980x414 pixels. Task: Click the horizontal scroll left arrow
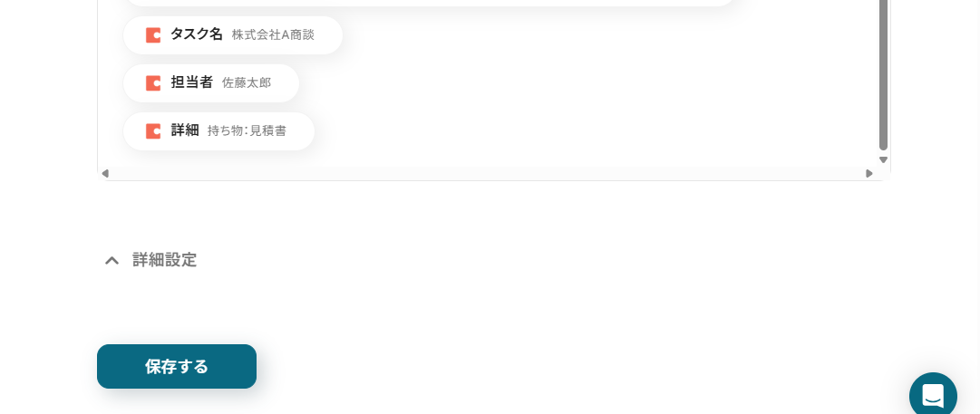click(105, 174)
